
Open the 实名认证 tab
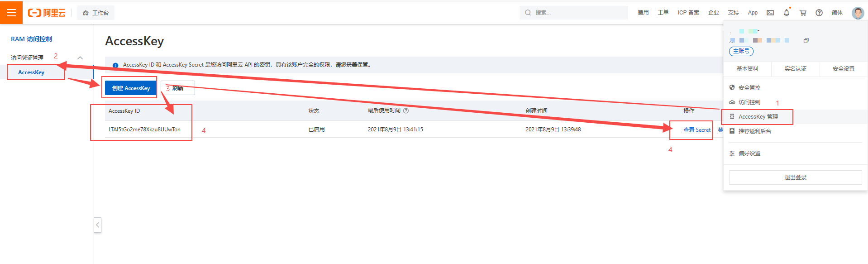point(796,69)
